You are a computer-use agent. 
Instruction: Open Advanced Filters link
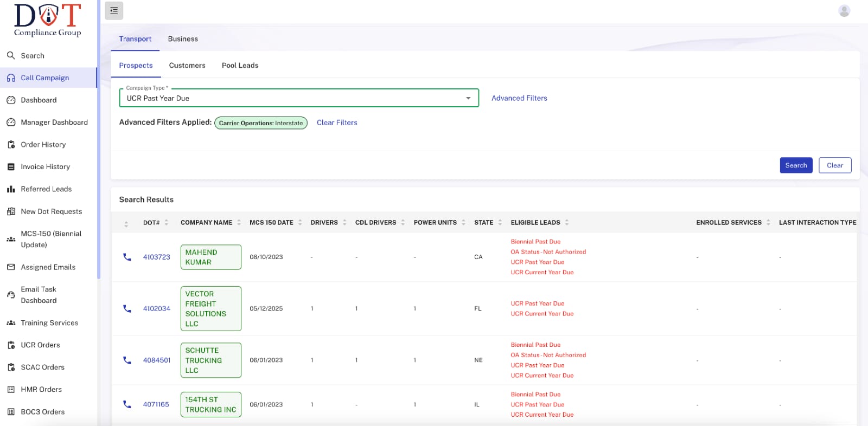[519, 98]
